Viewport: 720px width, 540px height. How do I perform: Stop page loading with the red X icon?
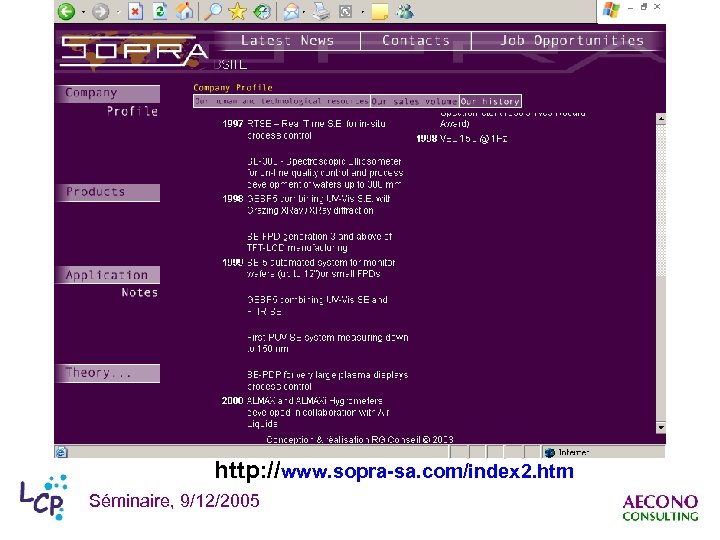135,11
